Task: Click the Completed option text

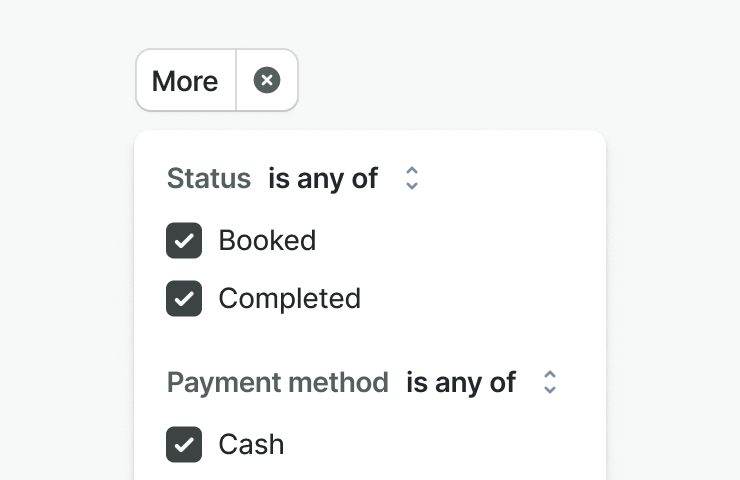Action: (x=289, y=299)
